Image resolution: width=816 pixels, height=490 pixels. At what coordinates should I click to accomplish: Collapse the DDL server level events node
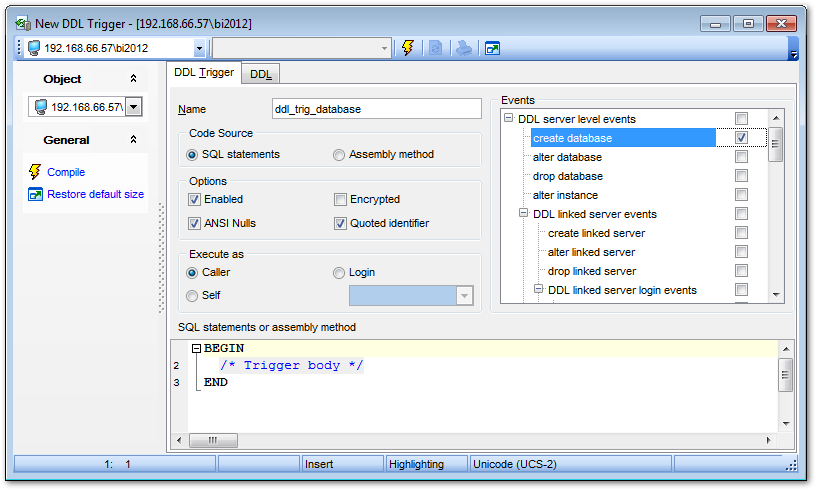coord(508,119)
